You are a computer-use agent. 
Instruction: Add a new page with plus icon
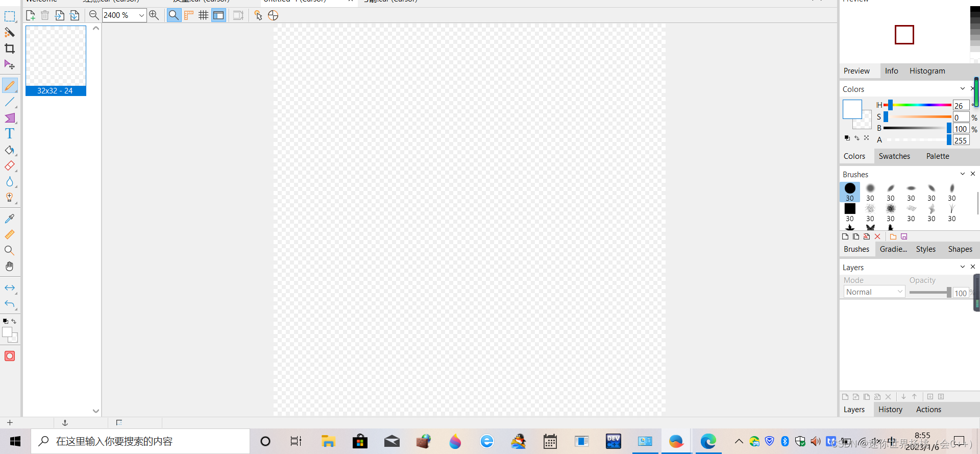pos(31,15)
